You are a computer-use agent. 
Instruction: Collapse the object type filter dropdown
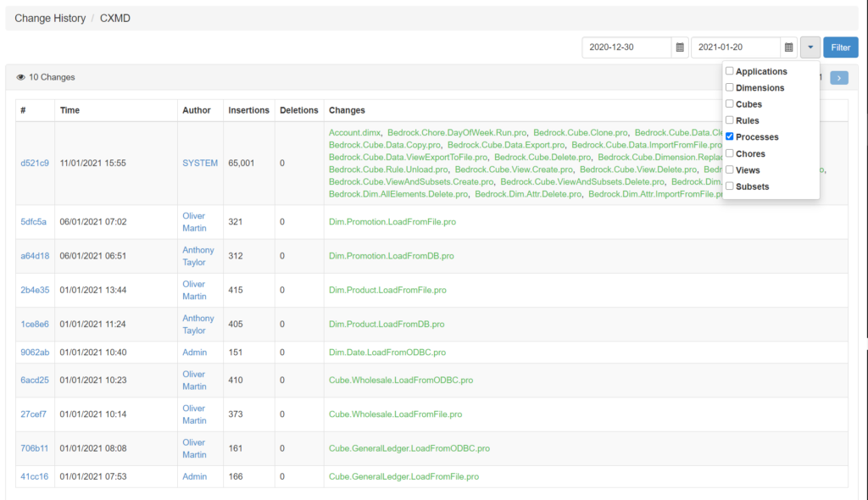(x=810, y=47)
